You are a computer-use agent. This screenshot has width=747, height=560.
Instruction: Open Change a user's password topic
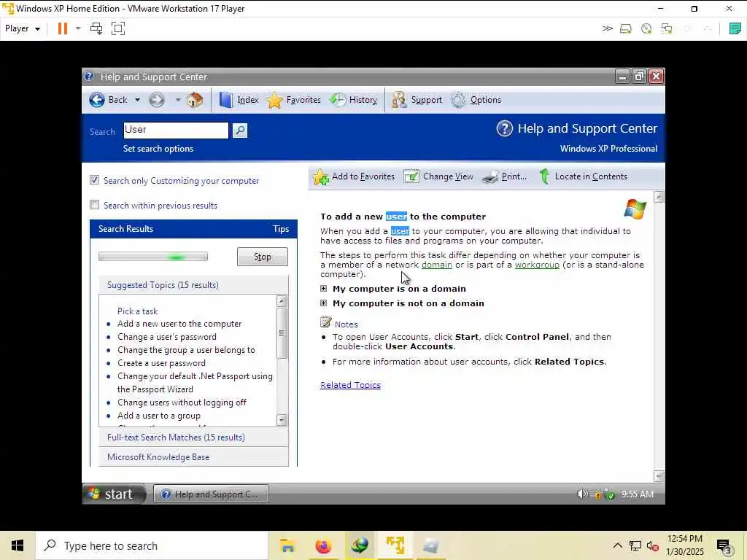coord(167,337)
